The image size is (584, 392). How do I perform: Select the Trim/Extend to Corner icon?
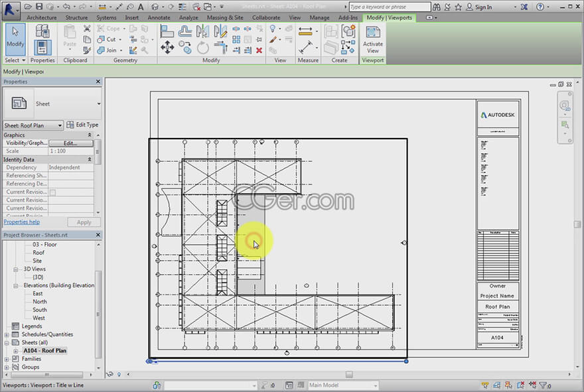point(220,48)
